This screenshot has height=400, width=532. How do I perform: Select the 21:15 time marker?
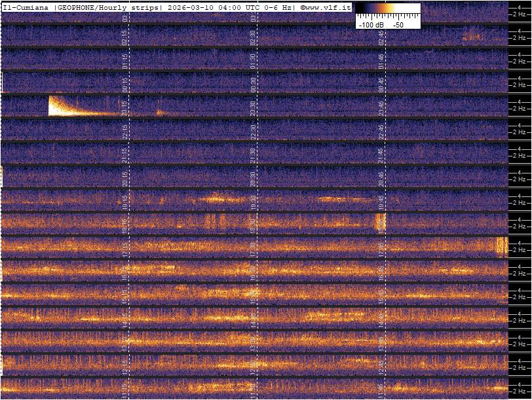point(125,155)
